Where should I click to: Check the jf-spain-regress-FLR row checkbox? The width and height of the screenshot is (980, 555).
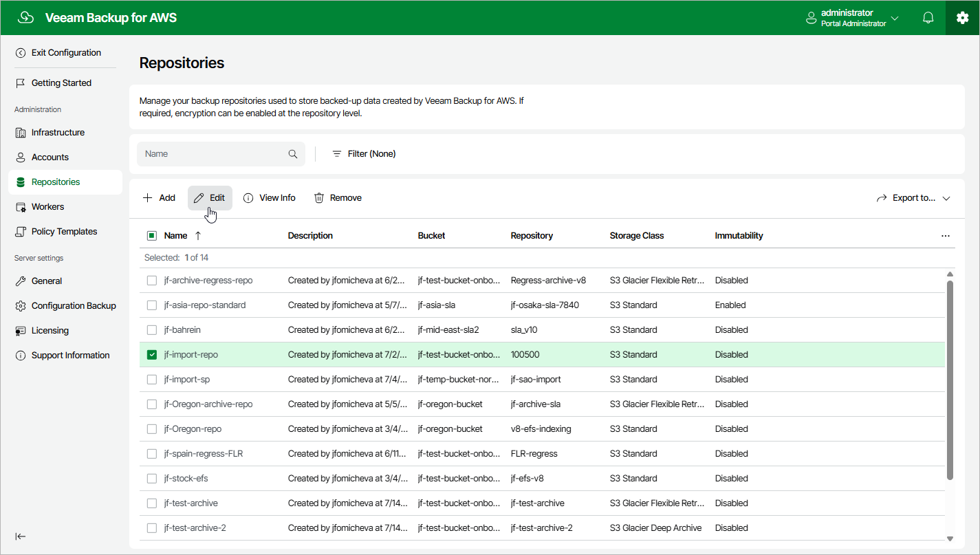pos(152,454)
